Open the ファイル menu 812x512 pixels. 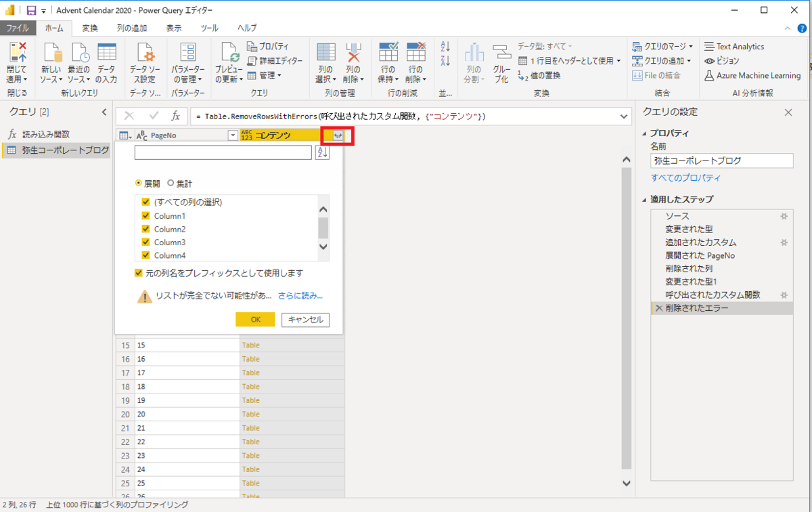[19, 28]
